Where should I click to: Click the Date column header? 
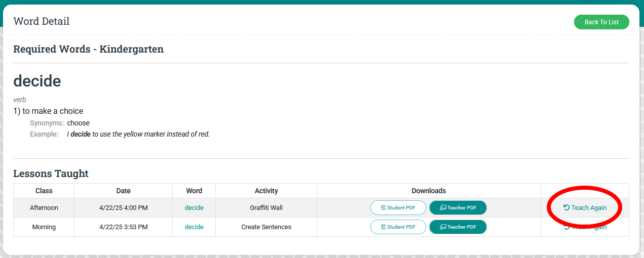coord(123,191)
